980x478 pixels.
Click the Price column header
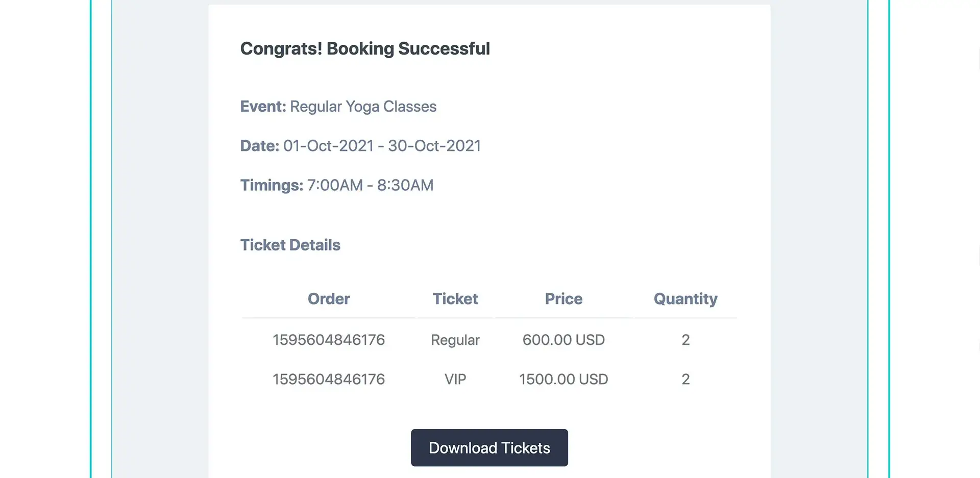[x=563, y=298]
